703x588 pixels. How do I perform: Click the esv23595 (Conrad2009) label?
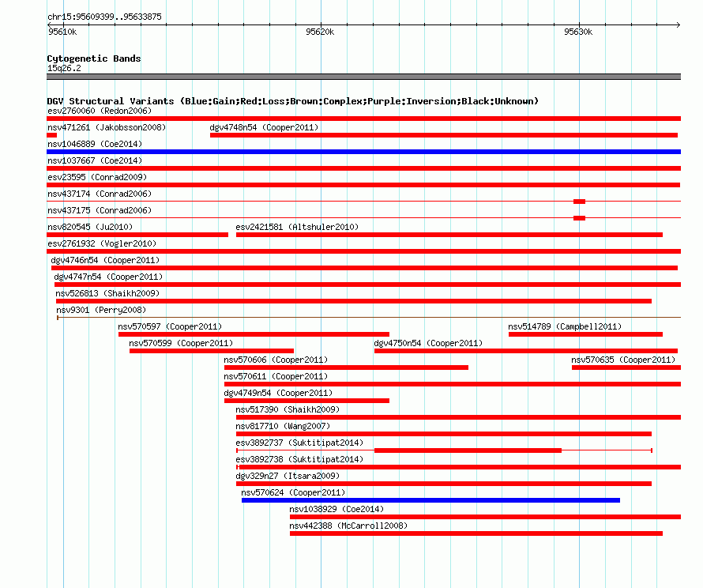point(97,177)
